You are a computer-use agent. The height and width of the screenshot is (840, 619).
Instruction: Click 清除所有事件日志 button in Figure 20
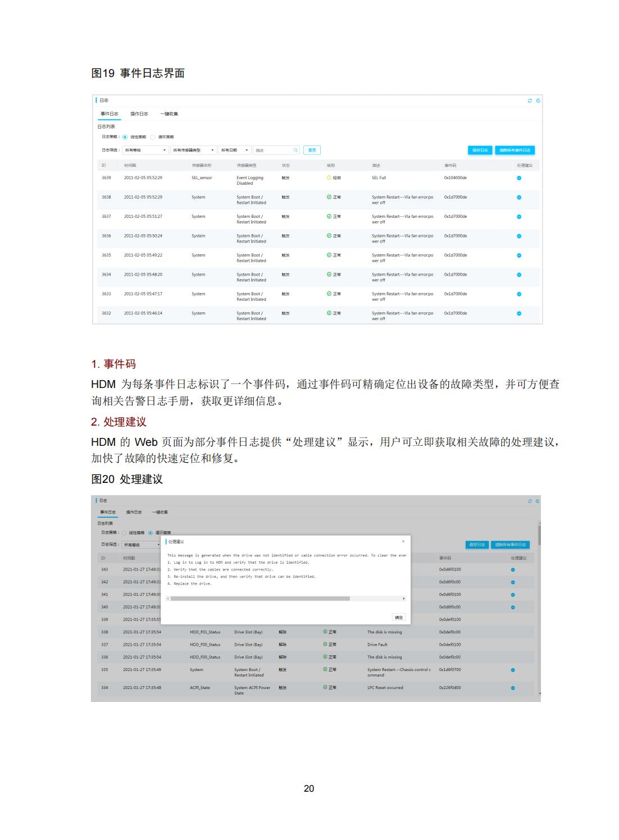[x=511, y=545]
